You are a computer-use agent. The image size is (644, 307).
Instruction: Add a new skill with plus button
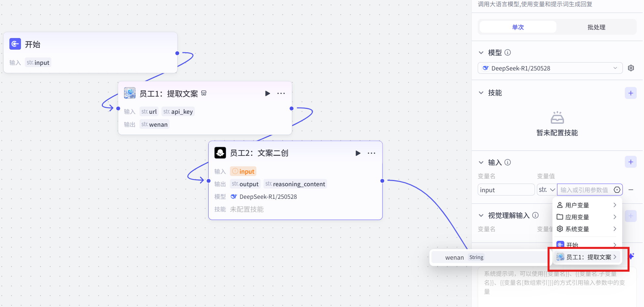[631, 93]
